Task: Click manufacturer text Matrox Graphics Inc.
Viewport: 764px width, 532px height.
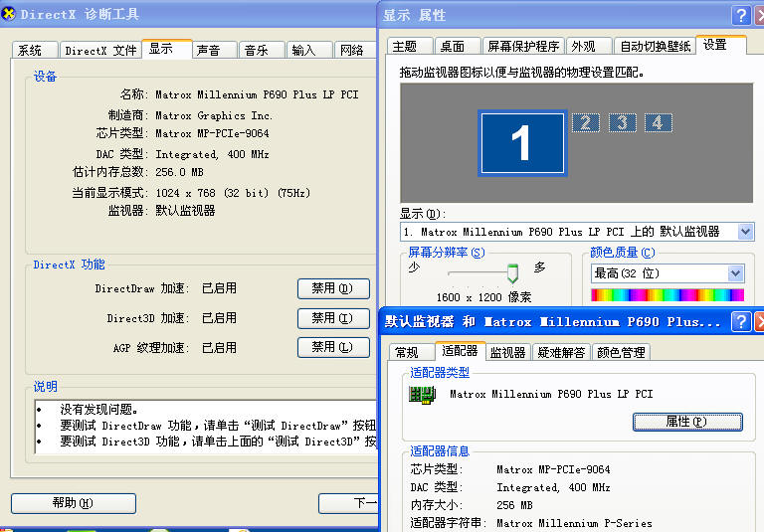Action: click(x=214, y=115)
